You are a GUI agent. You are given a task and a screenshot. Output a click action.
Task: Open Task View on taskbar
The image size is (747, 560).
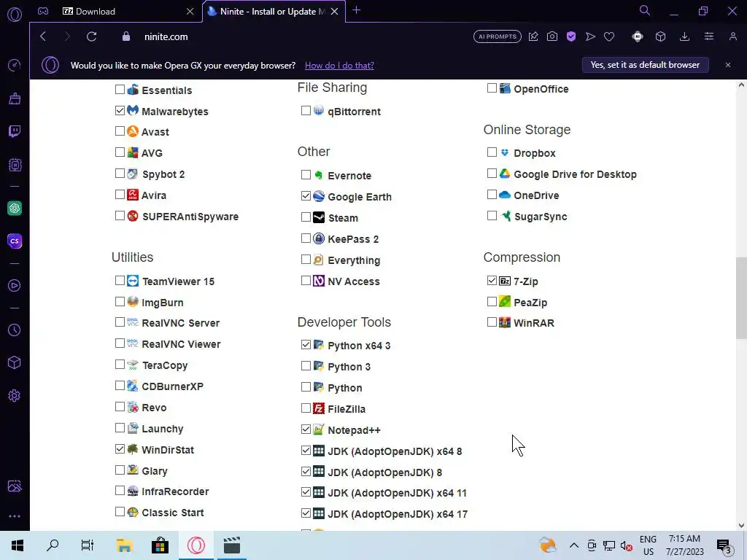pos(88,545)
